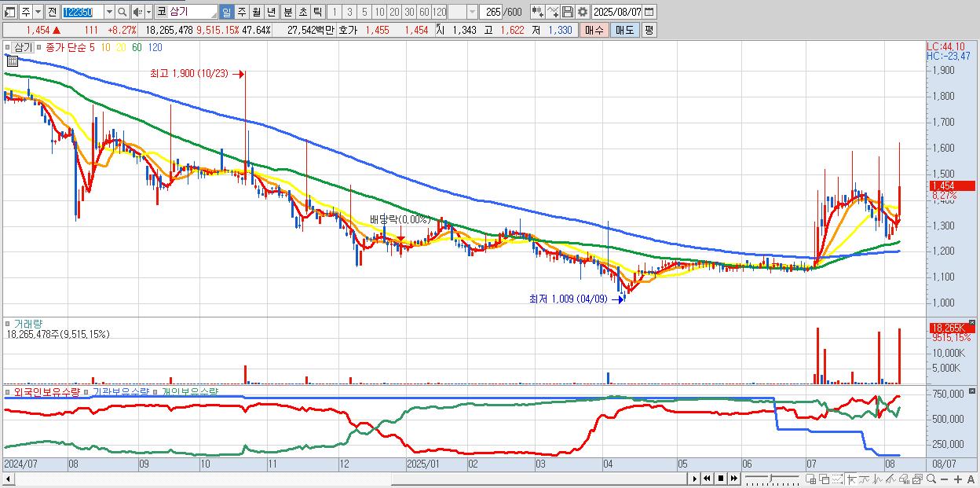Screen dimensions: 980x488
Task: Click the 전 button
Action: 52,12
